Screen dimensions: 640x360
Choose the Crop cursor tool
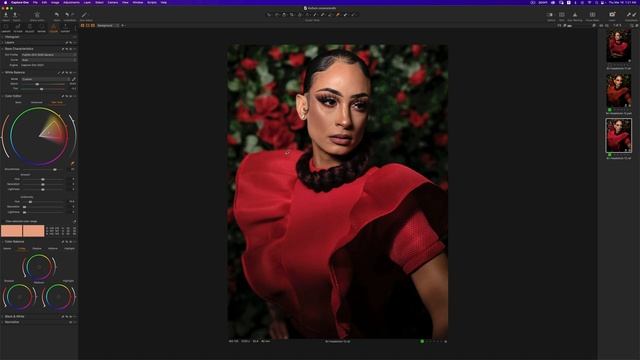coord(292,15)
